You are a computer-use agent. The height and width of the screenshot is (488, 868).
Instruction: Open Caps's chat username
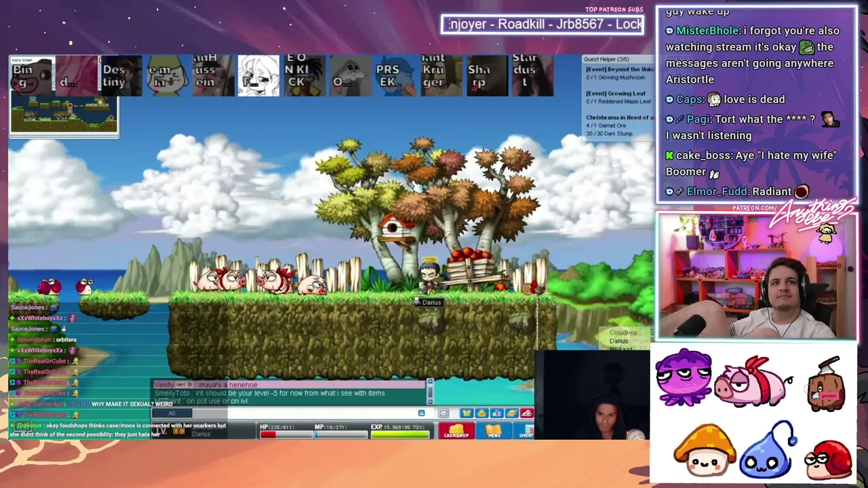click(690, 99)
